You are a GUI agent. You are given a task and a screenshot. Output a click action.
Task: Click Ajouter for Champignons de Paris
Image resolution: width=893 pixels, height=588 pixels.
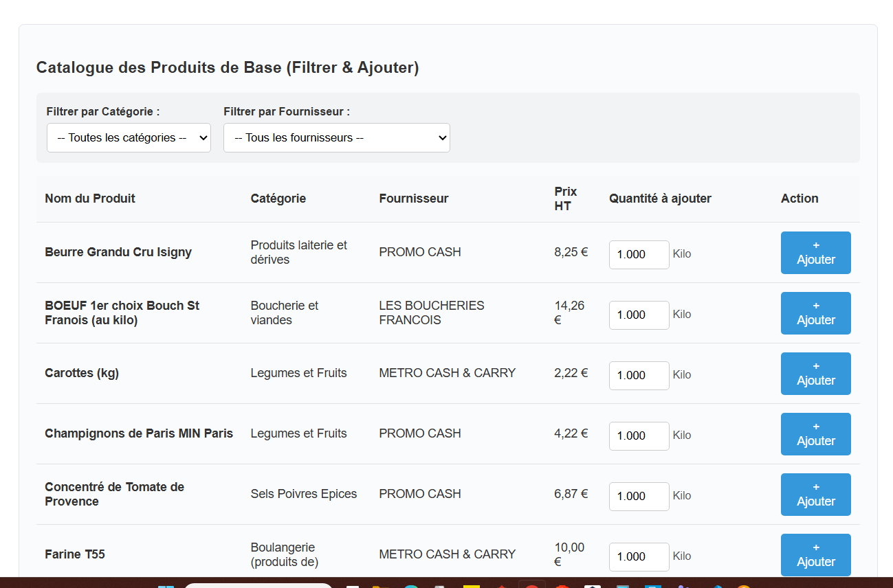(x=815, y=434)
